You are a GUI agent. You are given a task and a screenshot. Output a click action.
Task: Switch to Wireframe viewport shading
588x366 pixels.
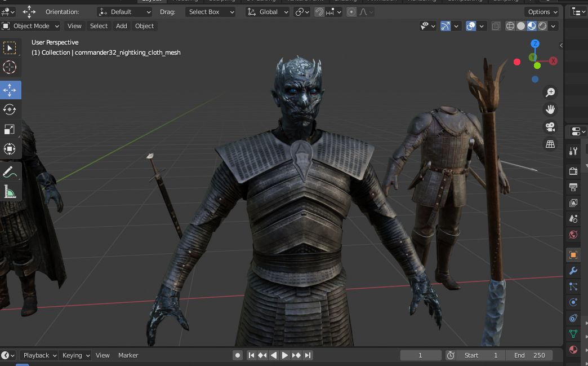510,26
